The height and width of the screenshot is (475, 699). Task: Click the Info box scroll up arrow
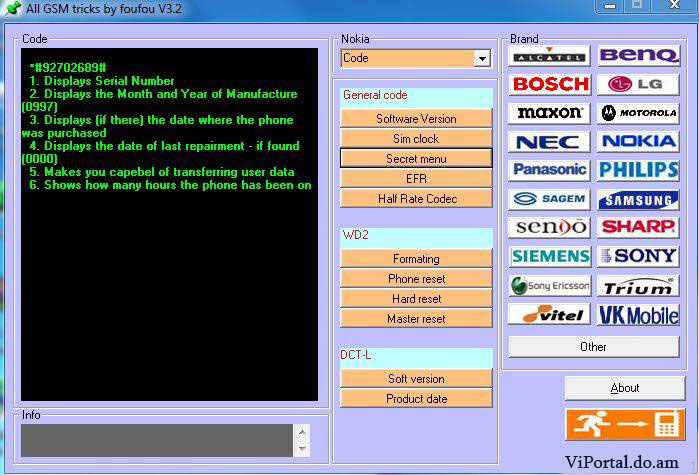pos(302,432)
